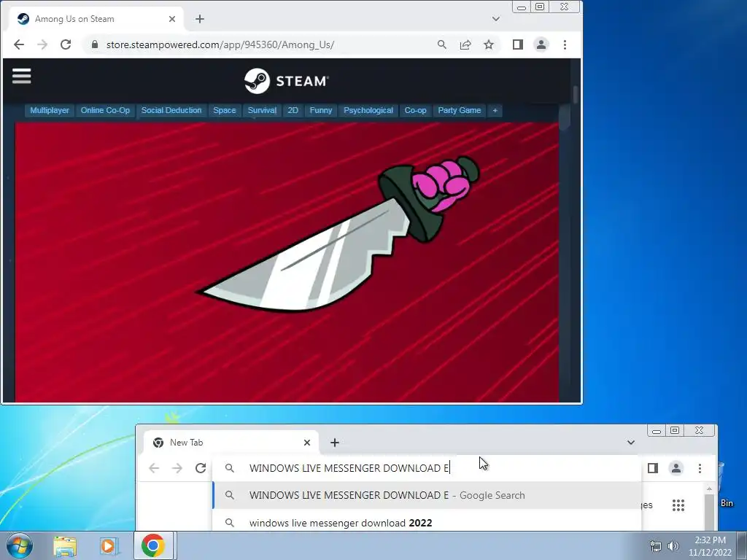Viewport: 747px width, 560px height.
Task: Reload the Among Us Steam page
Action: 66,44
